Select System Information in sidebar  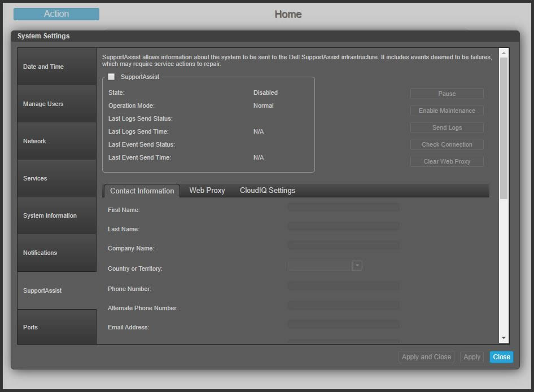(x=56, y=215)
